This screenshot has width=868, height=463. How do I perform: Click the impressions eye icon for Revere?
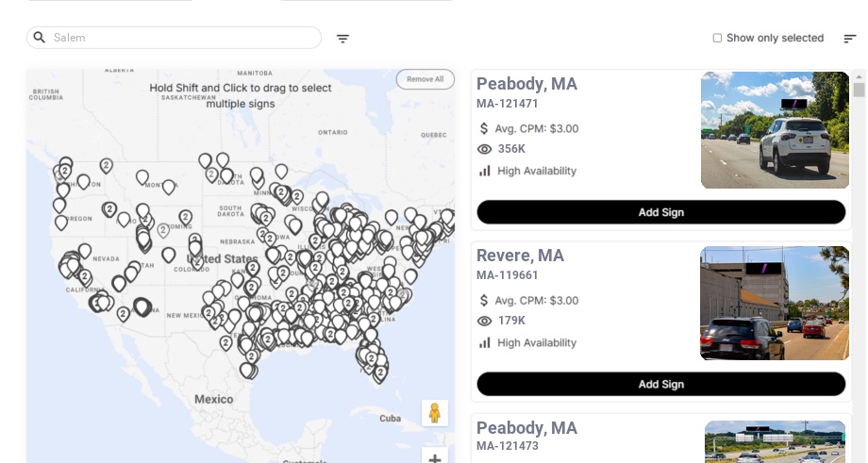(485, 321)
